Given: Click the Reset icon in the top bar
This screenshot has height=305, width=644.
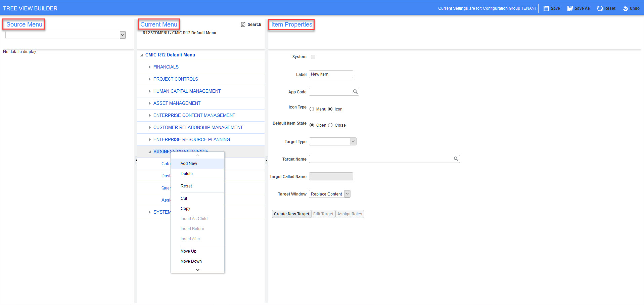Looking at the screenshot, I should (600, 8).
